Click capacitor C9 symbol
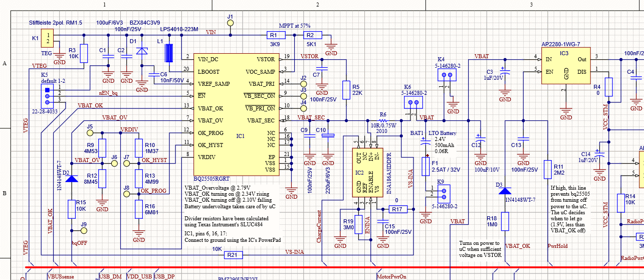This screenshot has width=644, height=280. 310,136
